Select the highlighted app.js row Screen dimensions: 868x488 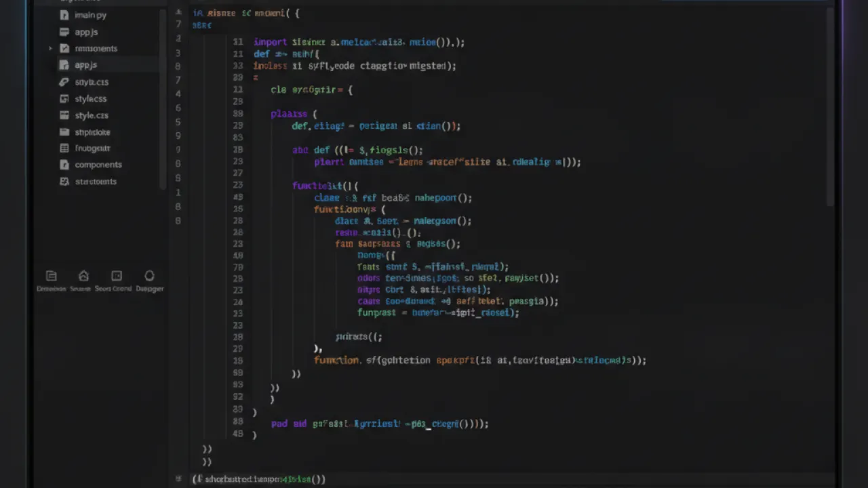point(108,65)
